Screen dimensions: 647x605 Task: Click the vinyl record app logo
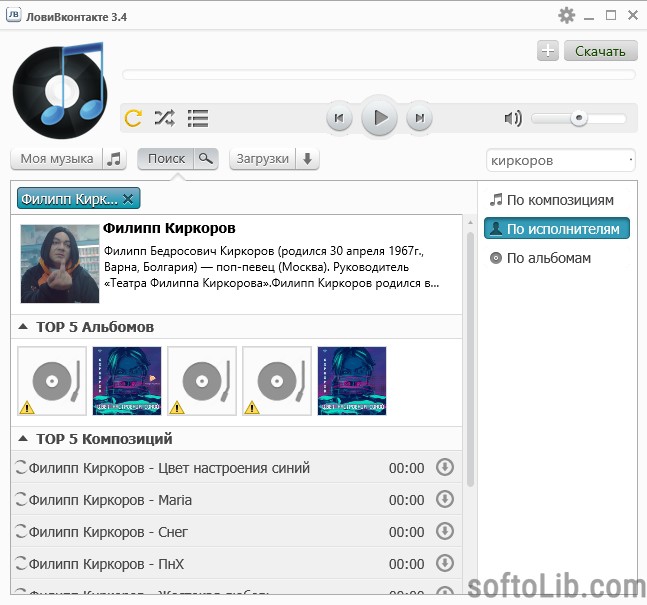tap(61, 91)
